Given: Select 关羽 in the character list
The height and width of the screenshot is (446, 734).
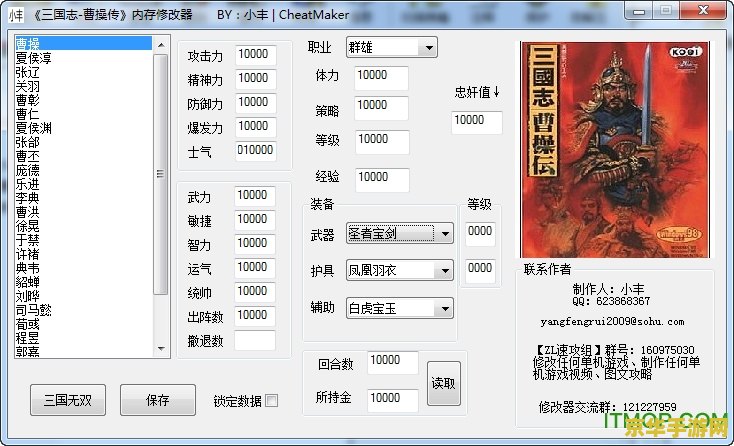Looking at the screenshot, I should point(83,86).
